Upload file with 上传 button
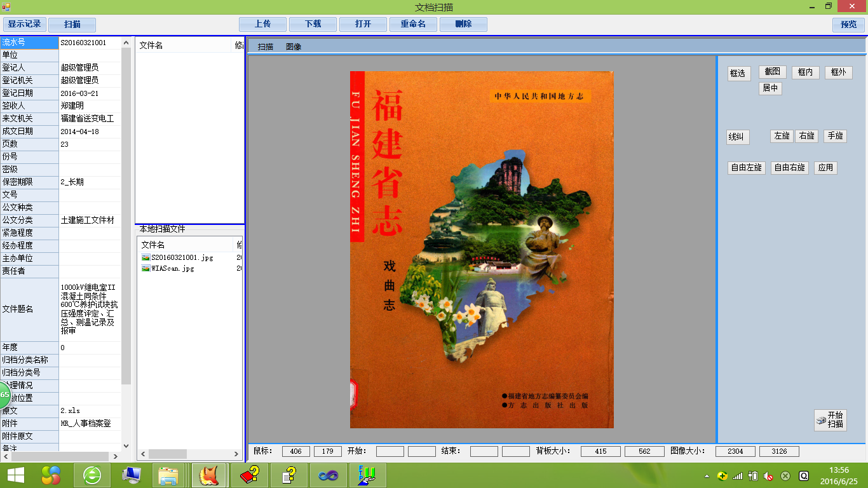Image resolution: width=868 pixels, height=488 pixels. click(x=263, y=24)
